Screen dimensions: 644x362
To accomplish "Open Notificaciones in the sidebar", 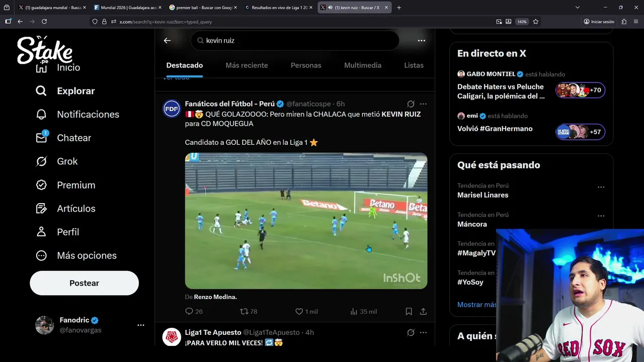I will click(x=77, y=115).
